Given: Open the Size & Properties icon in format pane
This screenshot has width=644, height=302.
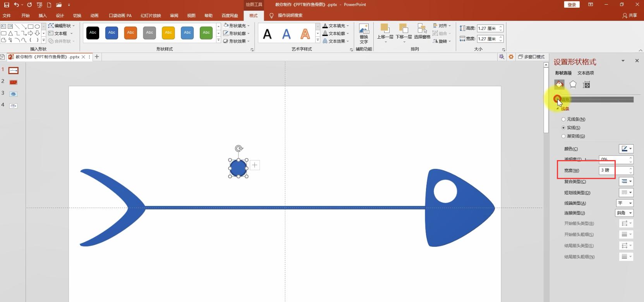Looking at the screenshot, I should click(586, 85).
